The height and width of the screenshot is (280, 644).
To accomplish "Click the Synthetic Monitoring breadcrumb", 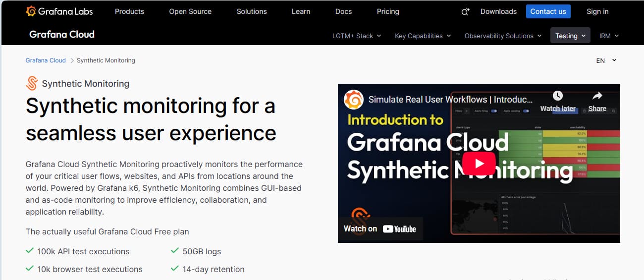I will [106, 60].
